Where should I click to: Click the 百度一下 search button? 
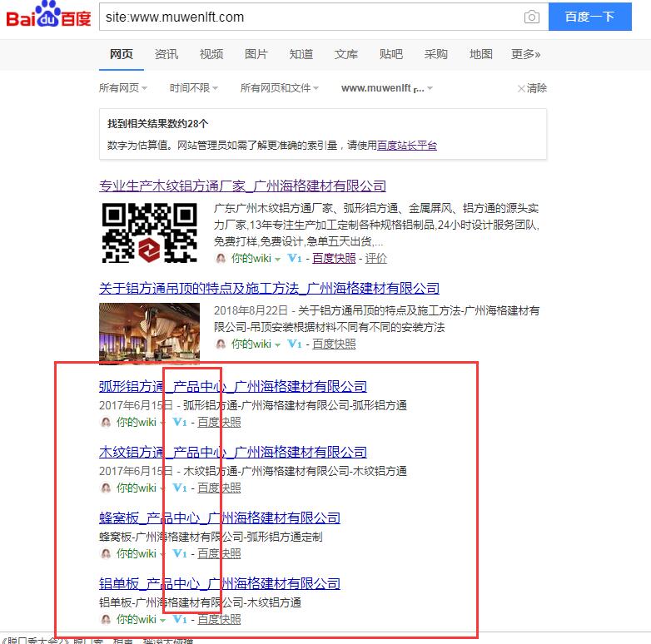pos(589,17)
